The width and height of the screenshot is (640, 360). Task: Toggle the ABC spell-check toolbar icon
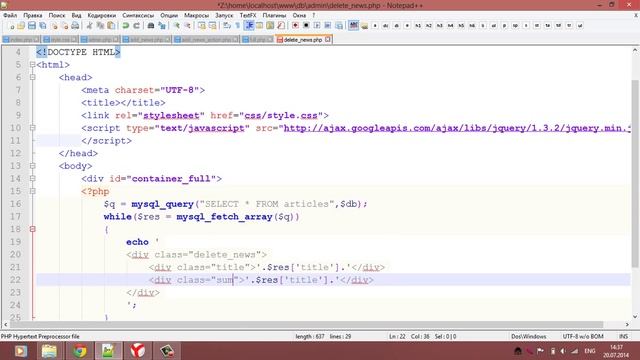(353, 26)
